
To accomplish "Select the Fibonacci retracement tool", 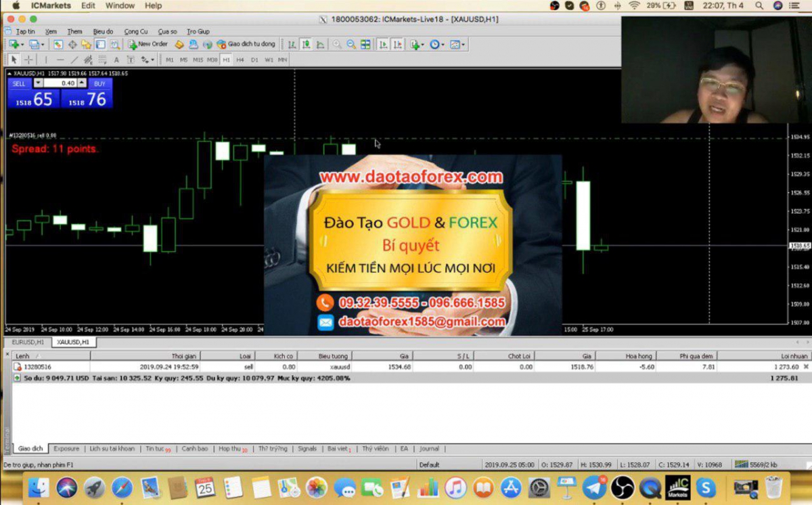I will tap(102, 60).
